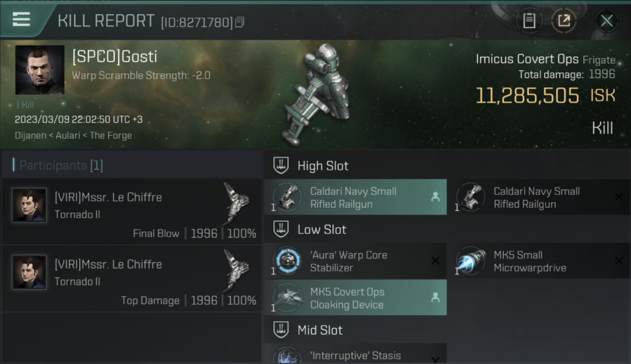Close the kill report window
631x364 pixels.
pyautogui.click(x=607, y=21)
